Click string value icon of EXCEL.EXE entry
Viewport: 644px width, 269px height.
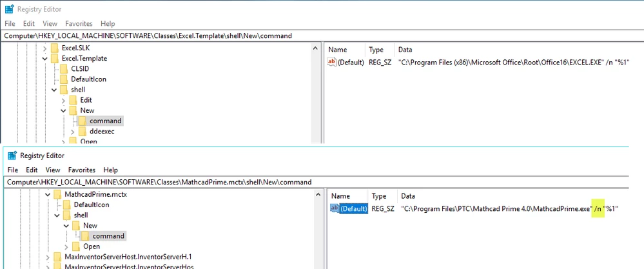tap(331, 62)
